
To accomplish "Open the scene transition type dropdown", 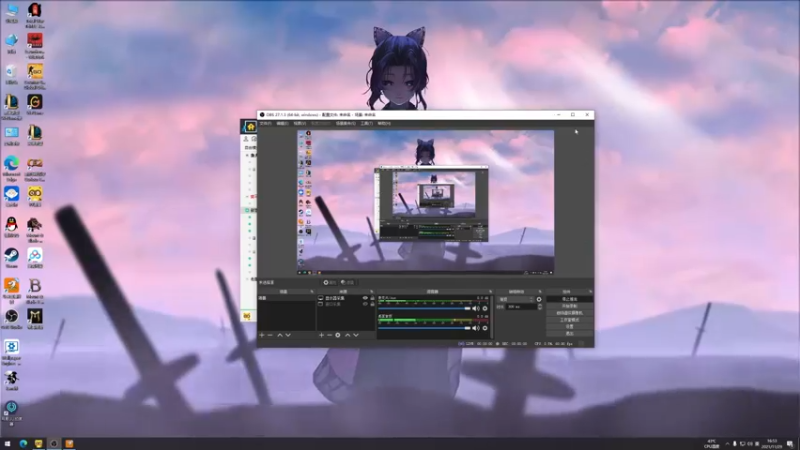I will 516,299.
